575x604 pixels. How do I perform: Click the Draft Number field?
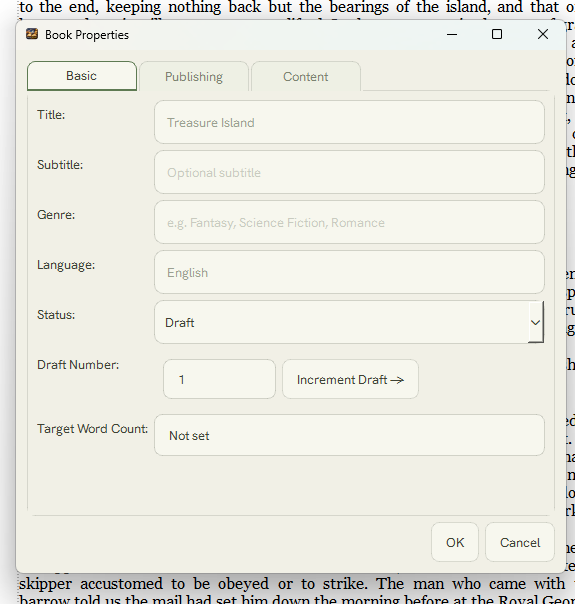pos(219,379)
